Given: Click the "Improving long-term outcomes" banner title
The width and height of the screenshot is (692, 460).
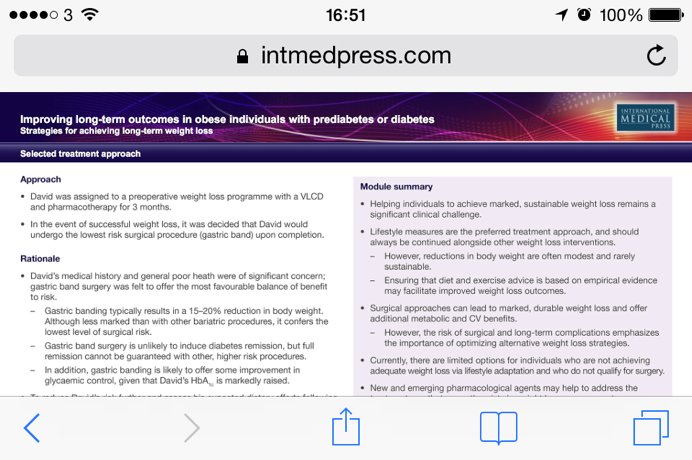Looking at the screenshot, I should coord(227,119).
